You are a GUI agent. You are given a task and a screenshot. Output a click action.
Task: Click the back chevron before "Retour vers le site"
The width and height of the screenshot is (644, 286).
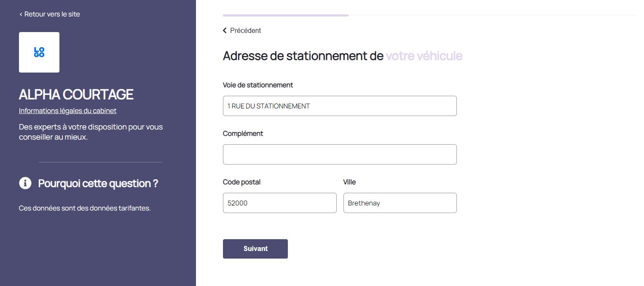(21, 14)
